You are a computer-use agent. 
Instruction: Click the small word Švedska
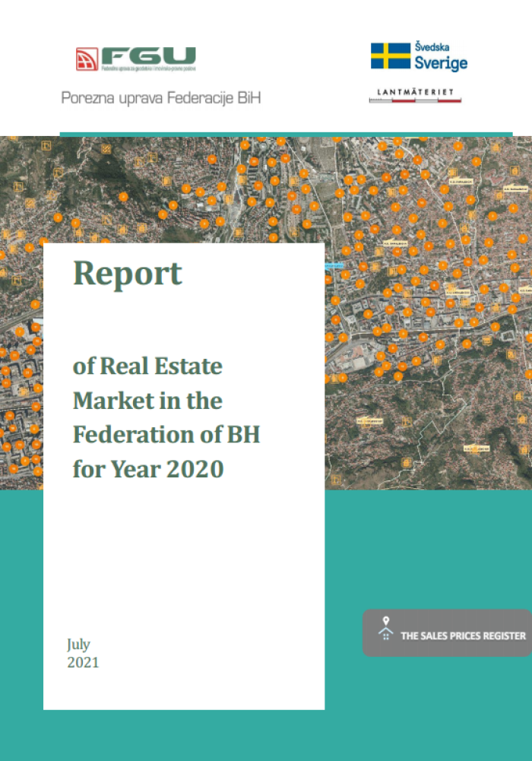(x=431, y=47)
